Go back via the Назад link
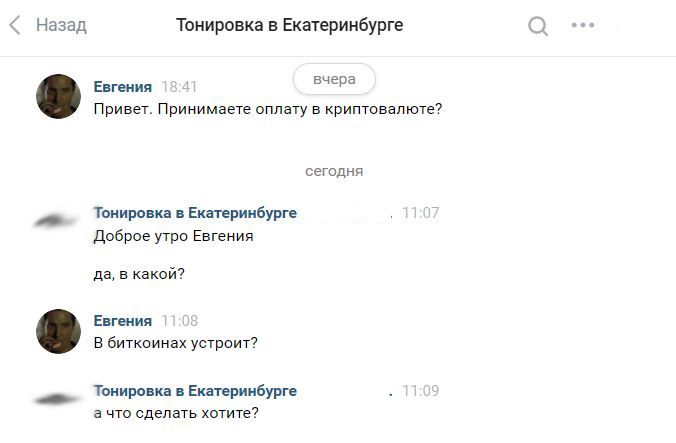This screenshot has height=443, width=676. (61, 25)
